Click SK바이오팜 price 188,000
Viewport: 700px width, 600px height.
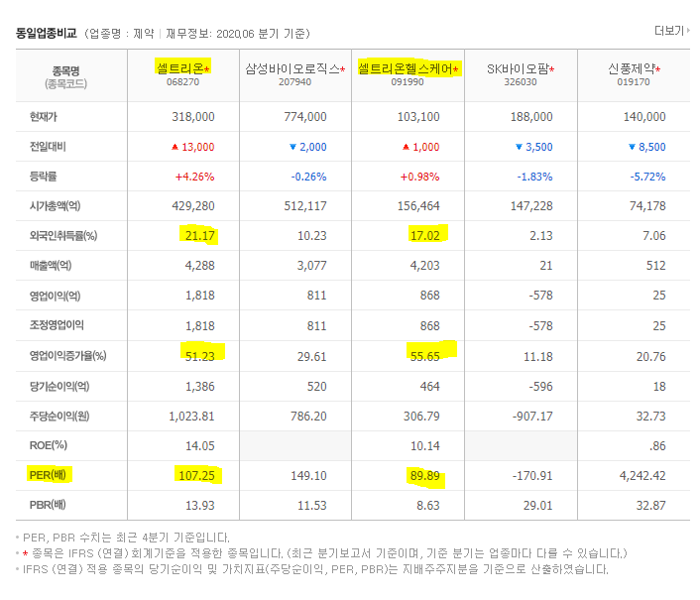tap(531, 117)
